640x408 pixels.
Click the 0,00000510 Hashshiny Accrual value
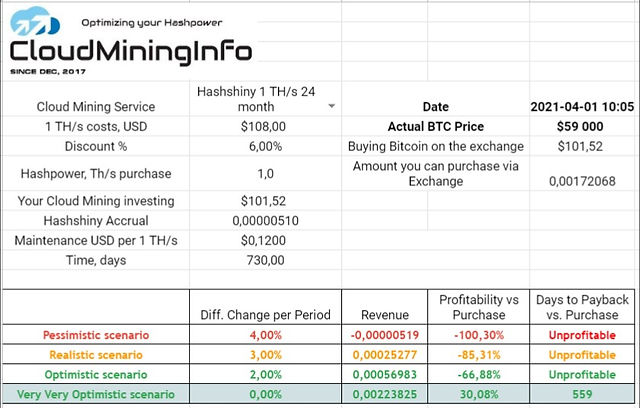264,220
